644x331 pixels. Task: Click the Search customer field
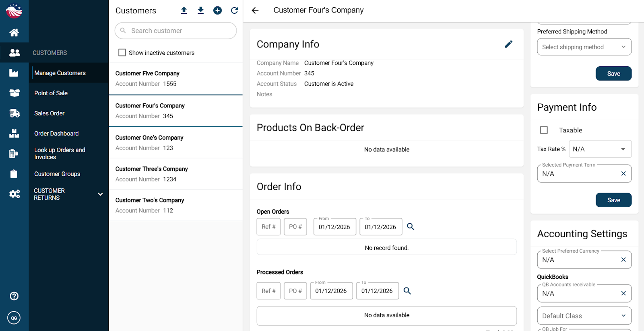click(176, 31)
